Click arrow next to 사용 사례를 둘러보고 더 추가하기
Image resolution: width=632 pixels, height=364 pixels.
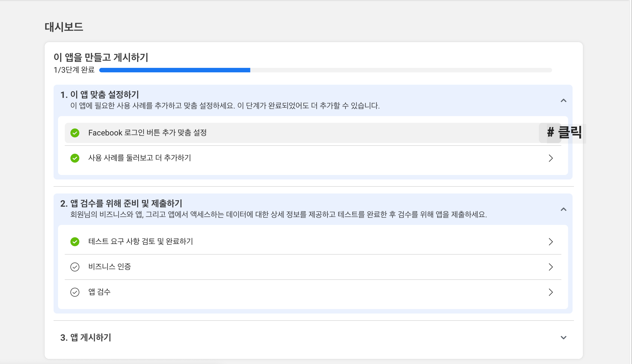[x=551, y=158]
